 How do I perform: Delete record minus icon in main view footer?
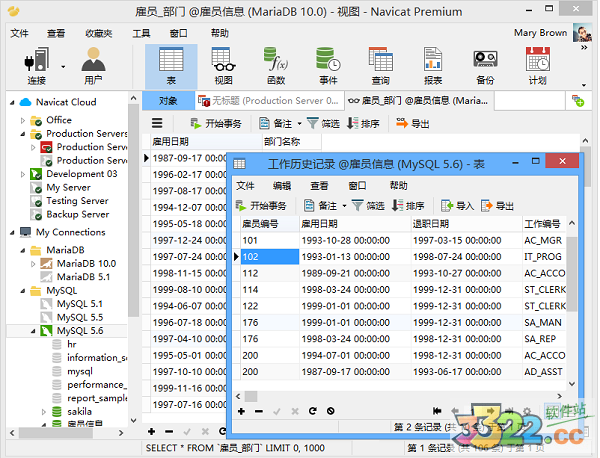pyautogui.click(x=169, y=432)
